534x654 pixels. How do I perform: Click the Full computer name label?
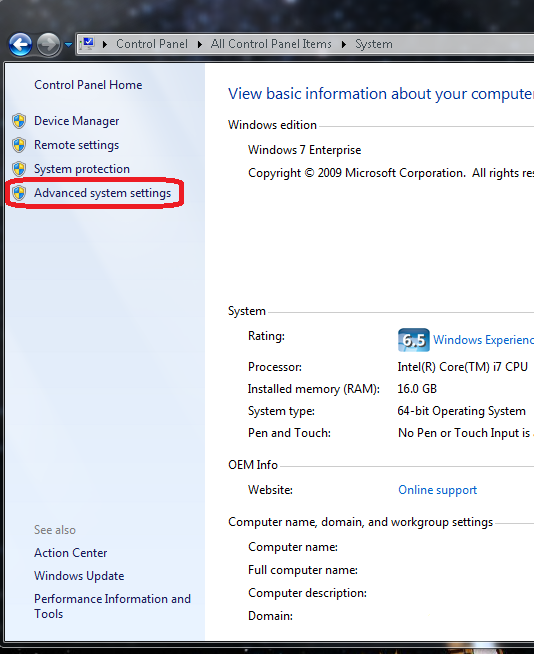coord(303,570)
